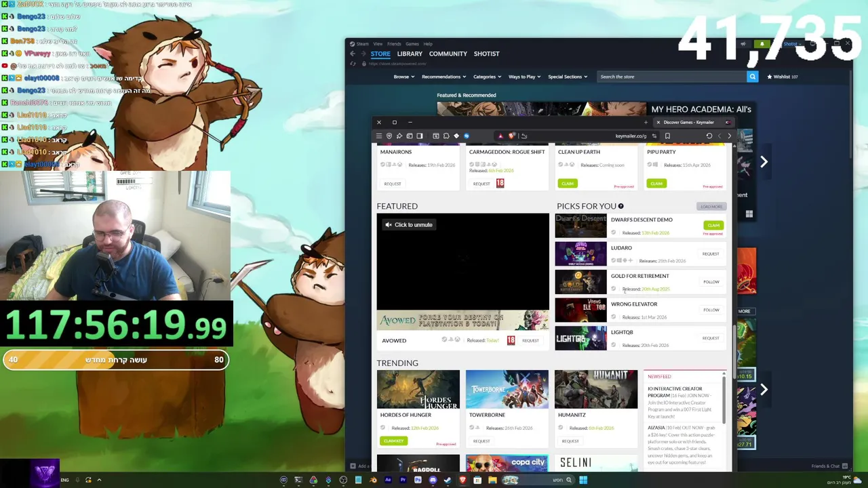This screenshot has width=868, height=488.
Task: Bookmark the Keymailer page
Action: (x=667, y=136)
